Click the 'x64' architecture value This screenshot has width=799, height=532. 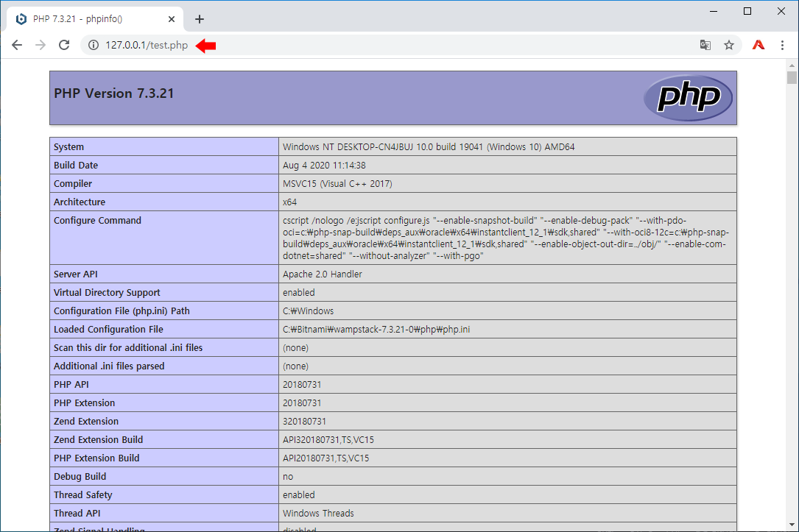pyautogui.click(x=289, y=202)
